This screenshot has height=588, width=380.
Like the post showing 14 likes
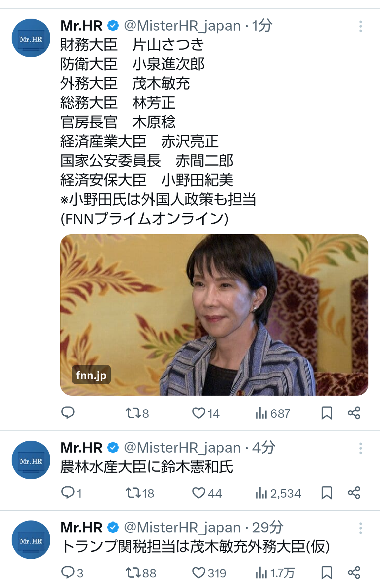point(206,413)
